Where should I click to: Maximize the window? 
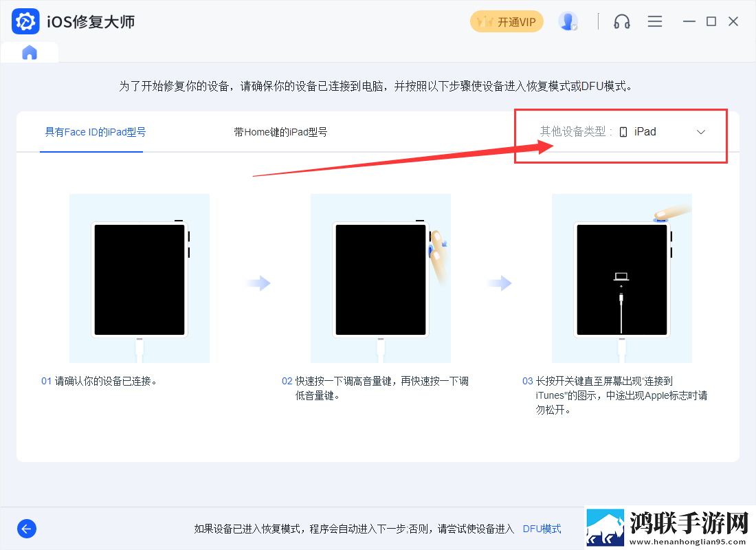(x=711, y=21)
